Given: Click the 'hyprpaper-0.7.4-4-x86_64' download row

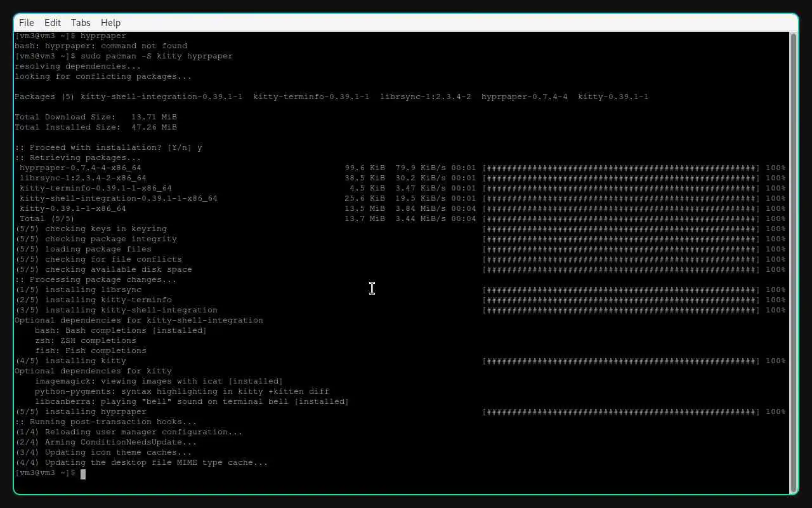Looking at the screenshot, I should (402, 168).
